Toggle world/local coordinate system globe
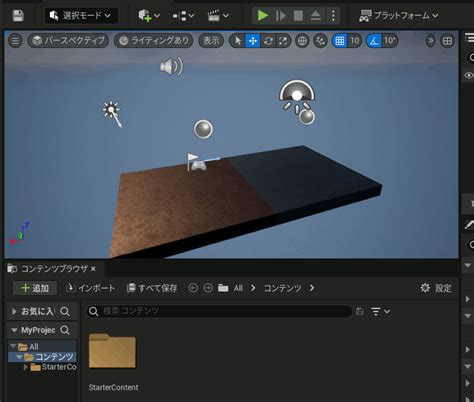Viewport: 474px width, 402px height. (302, 41)
